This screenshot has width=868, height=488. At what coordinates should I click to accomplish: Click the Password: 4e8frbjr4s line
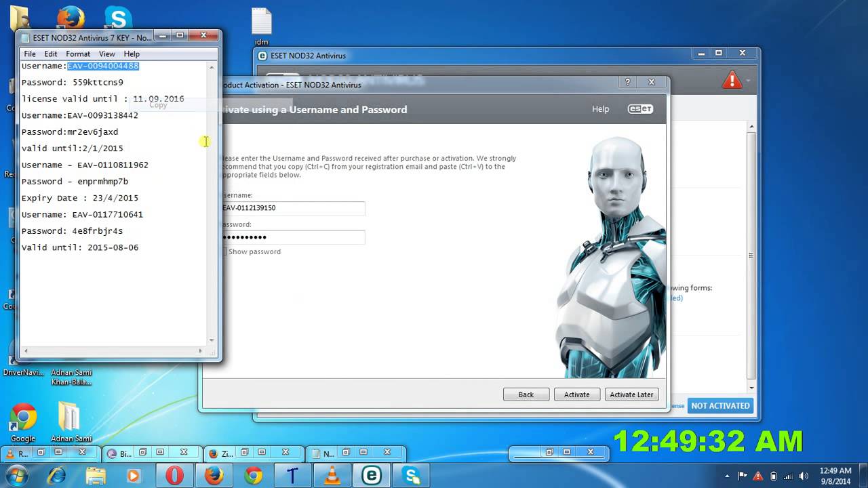click(x=73, y=231)
